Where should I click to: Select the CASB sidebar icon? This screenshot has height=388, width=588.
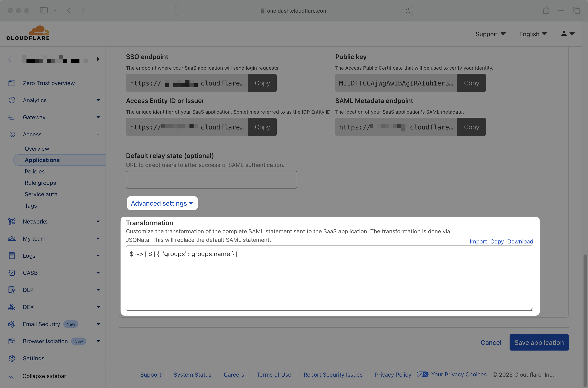[x=12, y=273]
